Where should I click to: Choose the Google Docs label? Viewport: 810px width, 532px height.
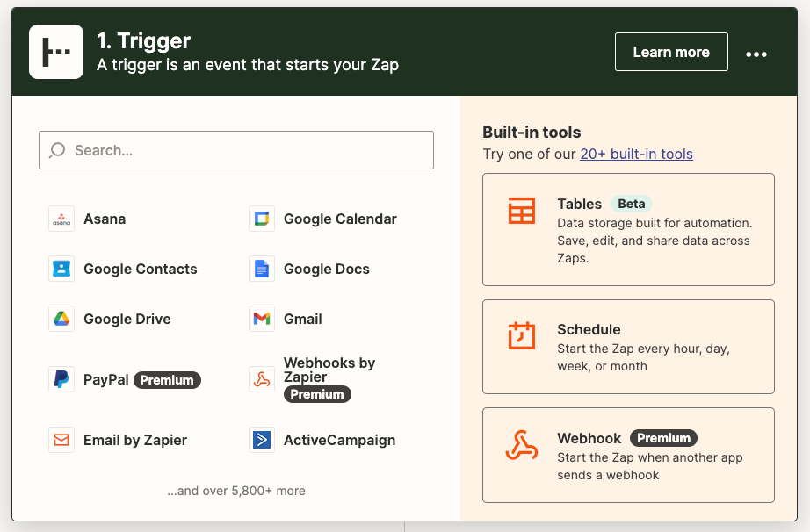[327, 269]
